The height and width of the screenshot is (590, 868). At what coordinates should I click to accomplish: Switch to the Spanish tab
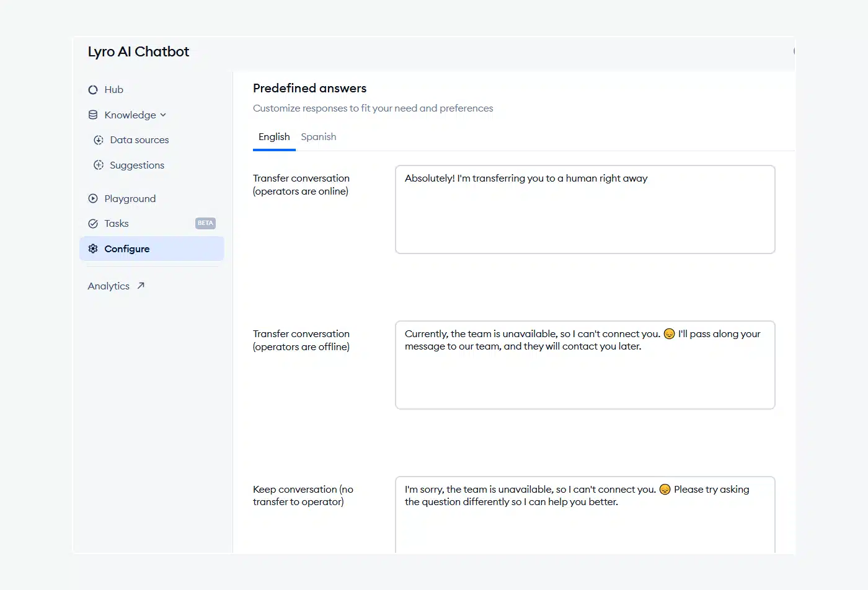click(x=319, y=137)
